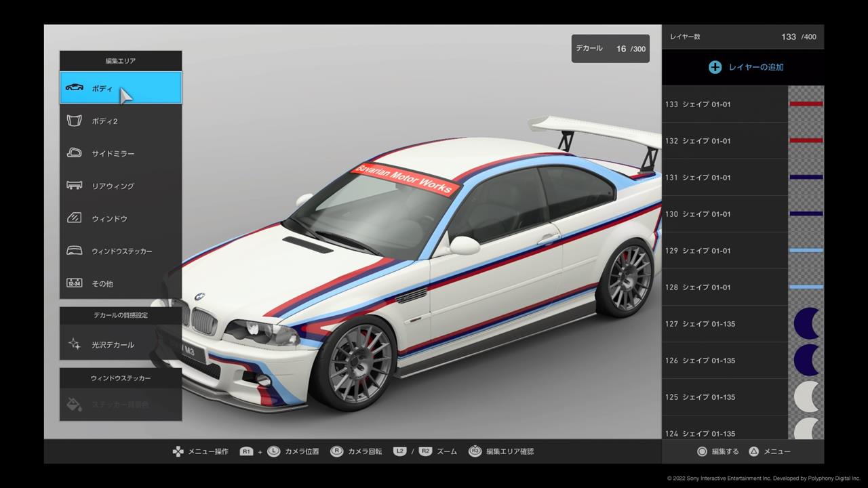
Task: Click red stripe thumbnail of layer 132
Action: (x=806, y=141)
